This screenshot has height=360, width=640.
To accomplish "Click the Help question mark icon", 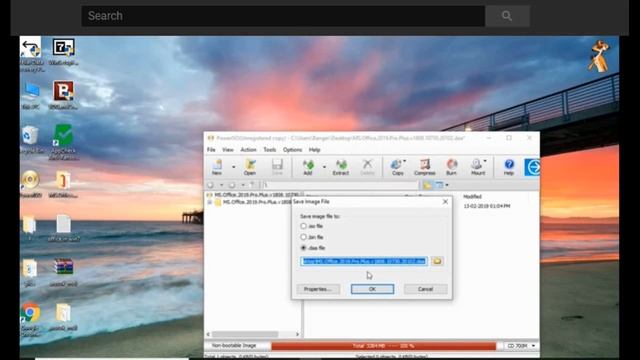I will click(x=509, y=167).
